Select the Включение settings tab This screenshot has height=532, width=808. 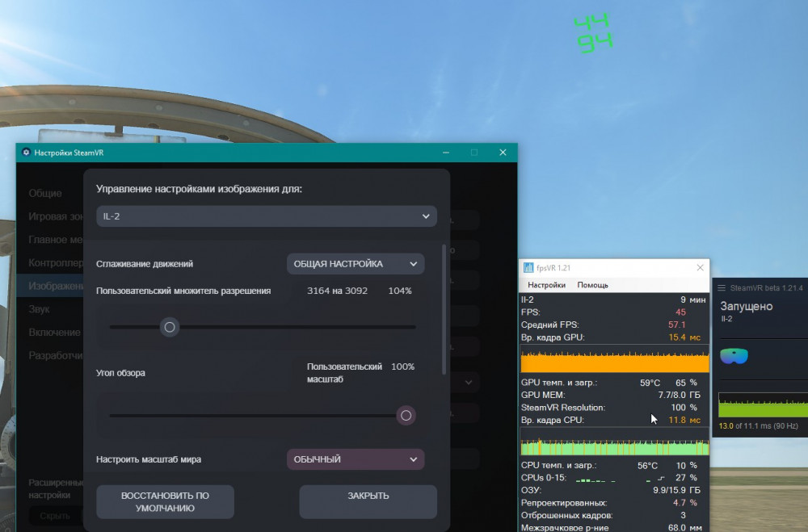(x=55, y=332)
